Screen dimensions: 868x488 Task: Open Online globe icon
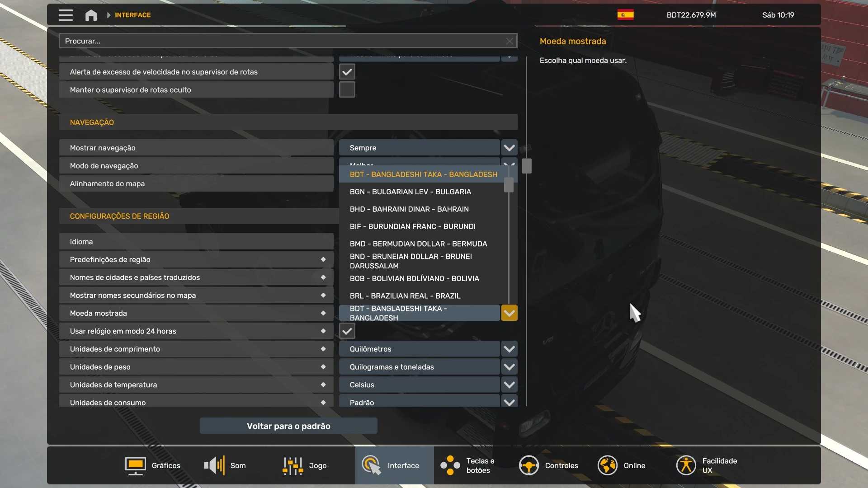coord(607,465)
